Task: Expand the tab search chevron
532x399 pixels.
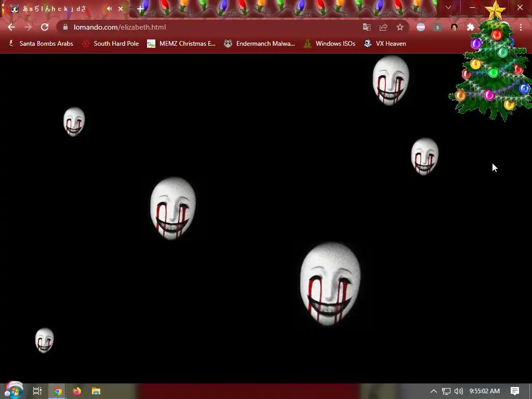Action: pos(448,7)
